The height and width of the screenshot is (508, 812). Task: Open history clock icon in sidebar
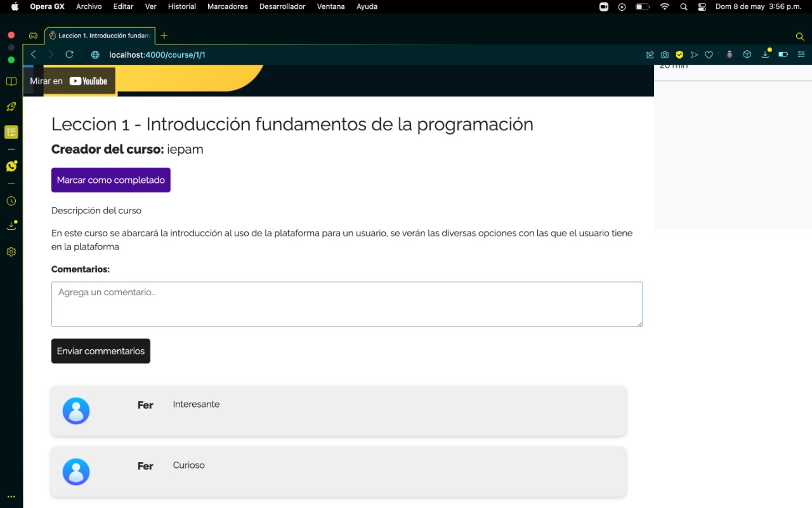(x=11, y=201)
